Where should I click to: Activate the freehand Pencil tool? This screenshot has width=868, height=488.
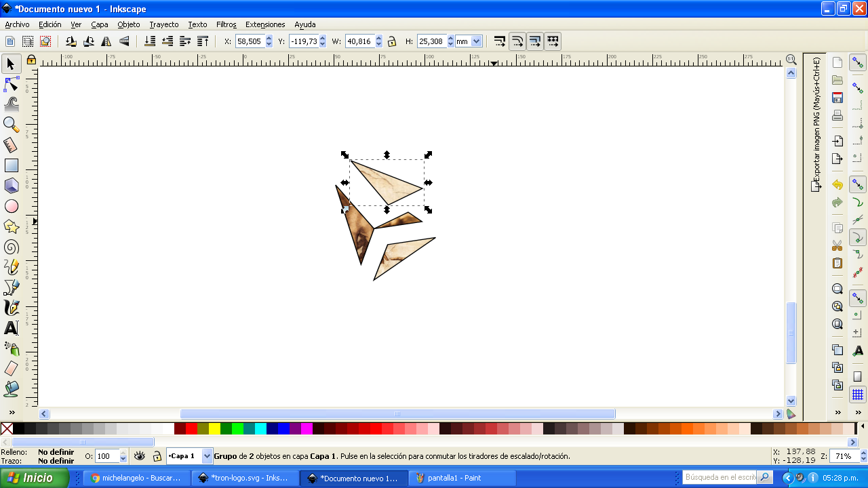(11, 267)
